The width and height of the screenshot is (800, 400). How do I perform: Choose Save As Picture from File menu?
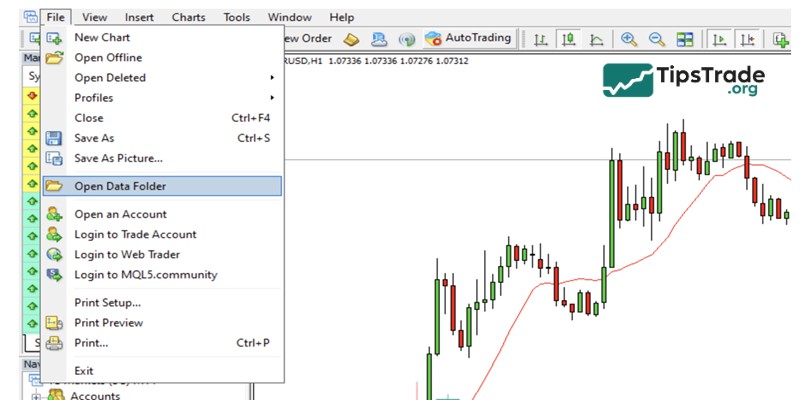tap(118, 158)
